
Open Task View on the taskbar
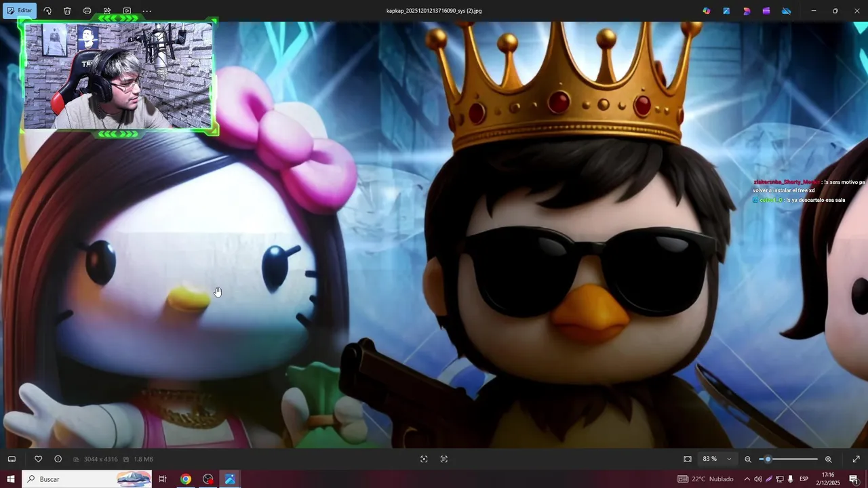[163, 479]
